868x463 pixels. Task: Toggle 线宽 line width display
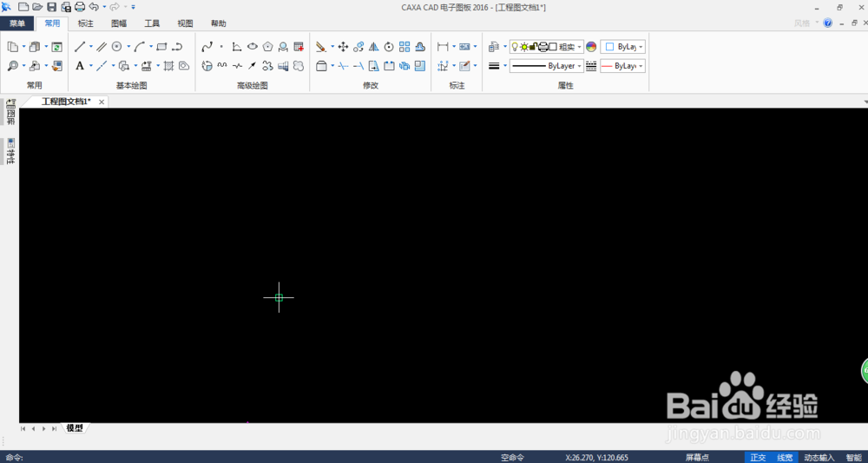coord(785,458)
